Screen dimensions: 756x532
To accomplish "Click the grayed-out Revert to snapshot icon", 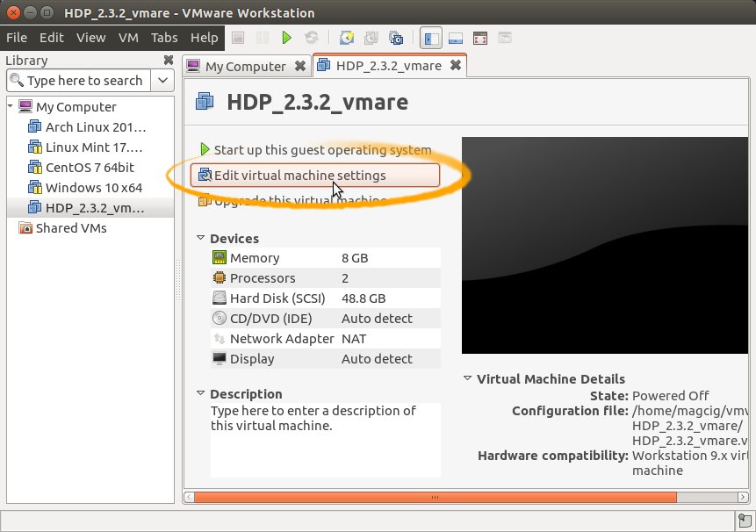I will coord(371,38).
